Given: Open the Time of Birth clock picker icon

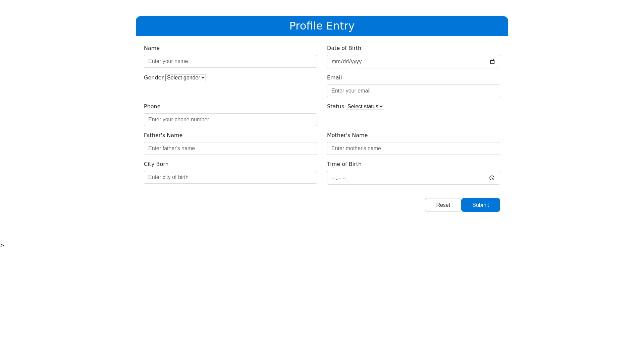Looking at the screenshot, I should [492, 178].
